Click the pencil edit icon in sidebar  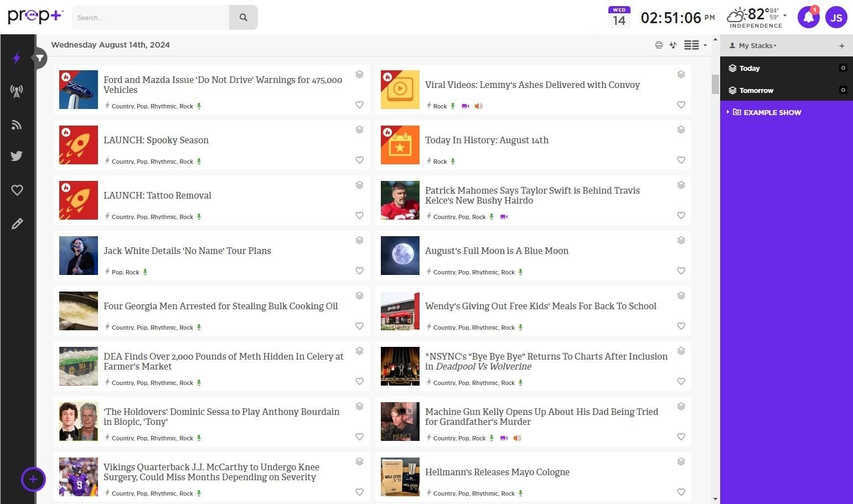coord(17,224)
